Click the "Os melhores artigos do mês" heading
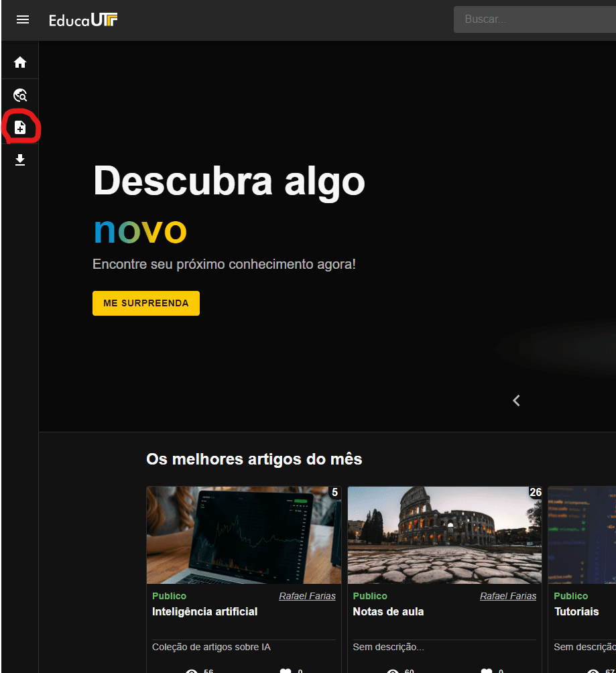 [254, 459]
